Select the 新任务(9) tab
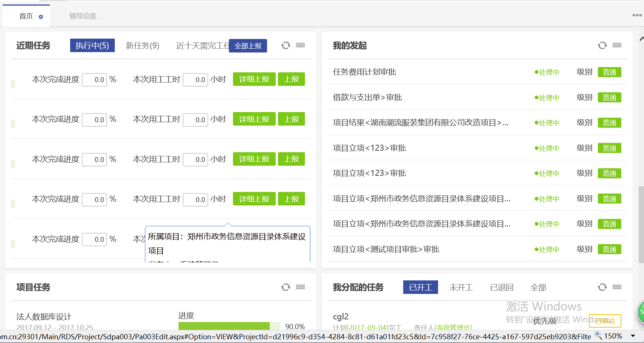The image size is (644, 343). coord(143,46)
